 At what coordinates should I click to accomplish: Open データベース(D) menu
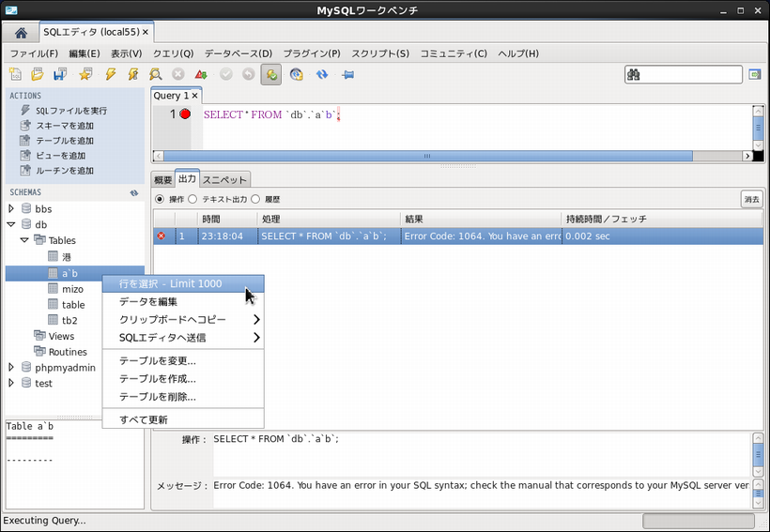(x=239, y=53)
